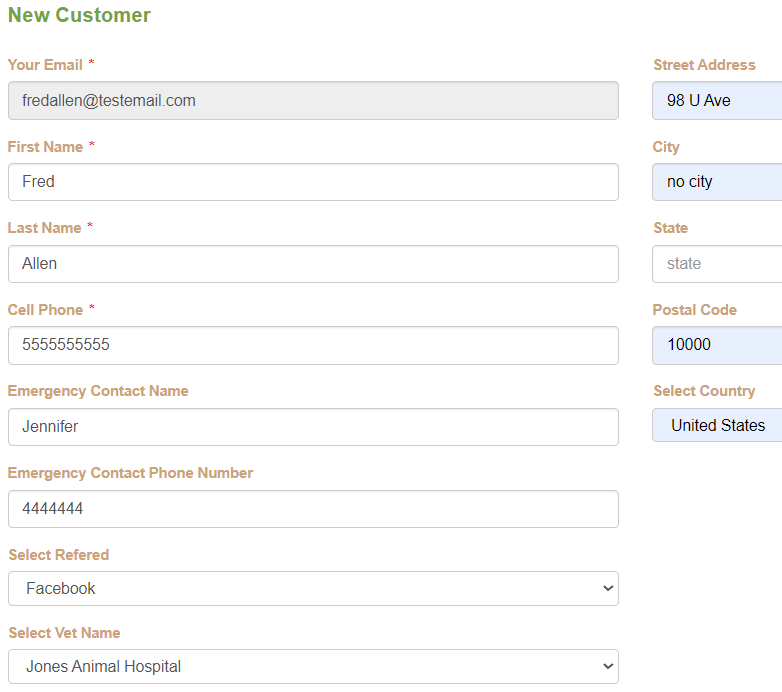Screen dimensions: 782x692
Task: Click the chevron arrow on the Facebook dropdown
Action: [x=608, y=589]
